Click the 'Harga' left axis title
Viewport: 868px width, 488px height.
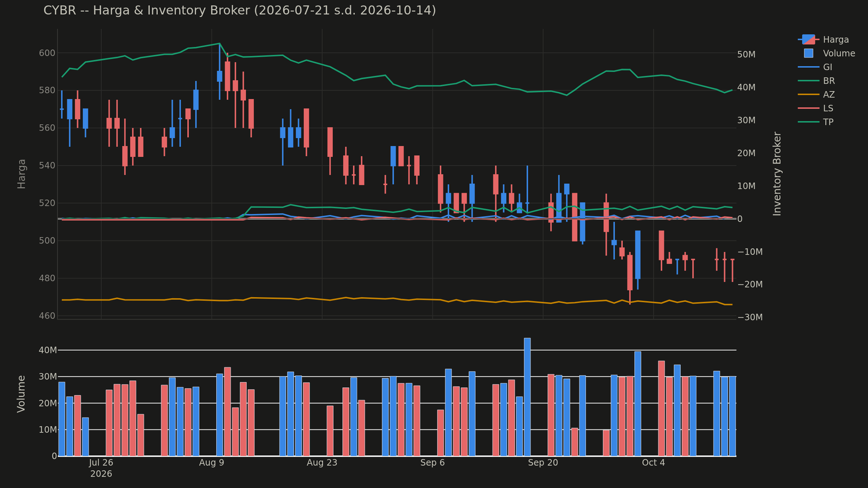tap(22, 174)
